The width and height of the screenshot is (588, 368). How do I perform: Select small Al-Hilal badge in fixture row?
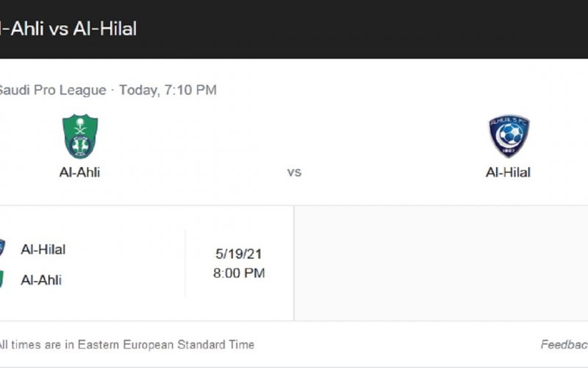[x=2, y=248]
